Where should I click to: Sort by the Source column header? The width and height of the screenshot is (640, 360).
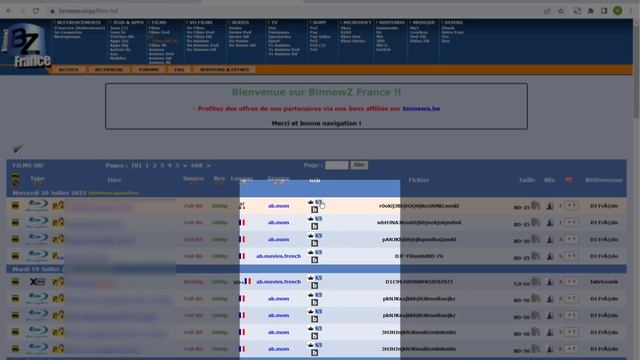coord(193,178)
